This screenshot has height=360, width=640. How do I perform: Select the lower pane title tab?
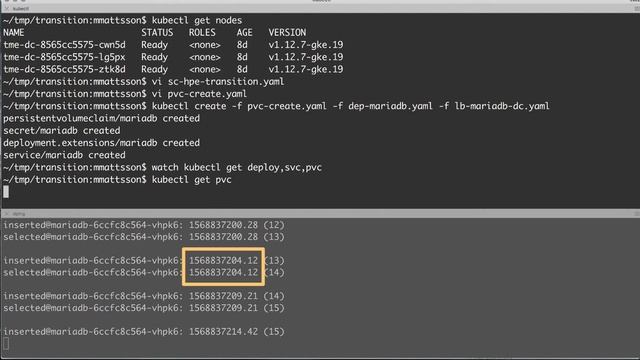(19, 214)
